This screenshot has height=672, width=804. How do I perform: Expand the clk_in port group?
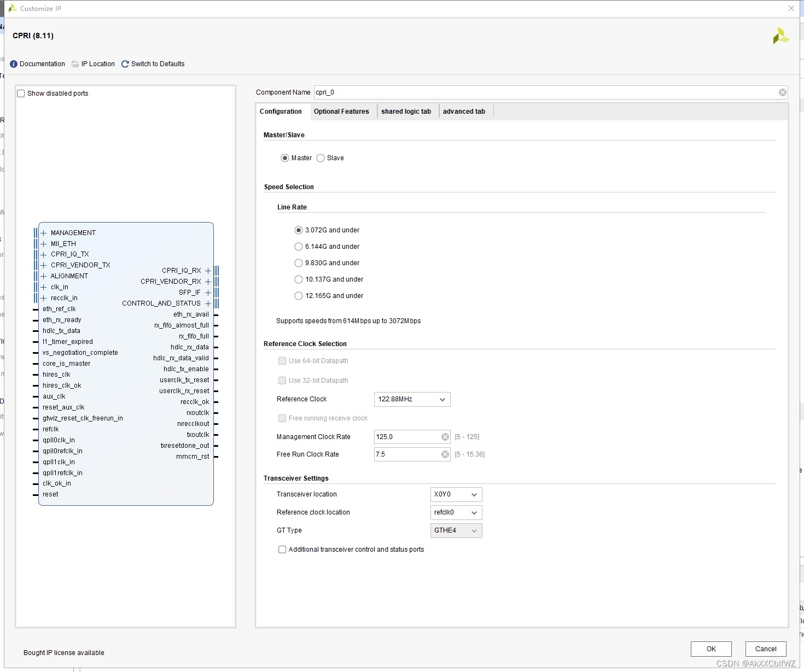coord(44,287)
